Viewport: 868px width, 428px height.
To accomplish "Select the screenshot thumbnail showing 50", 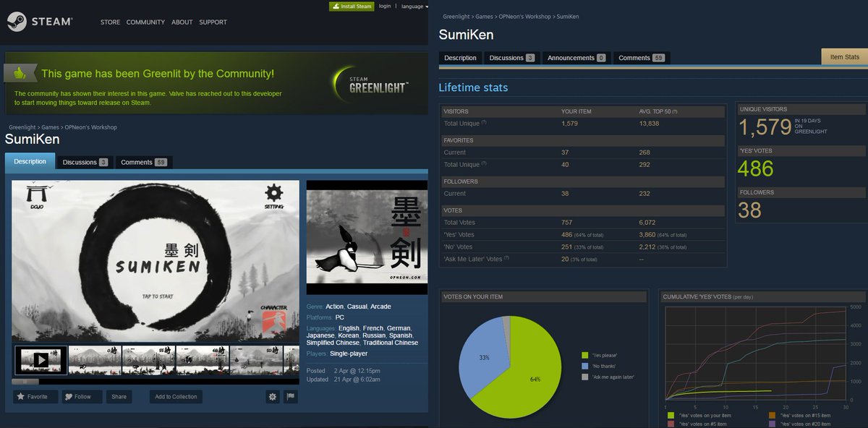I will point(255,359).
